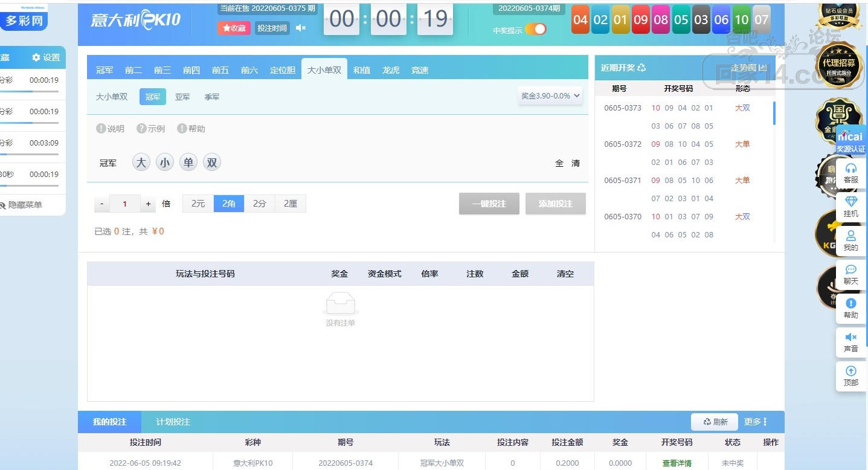Open 客服 customer service headset icon
Image resolution: width=868 pixels, height=470 pixels.
tap(851, 168)
